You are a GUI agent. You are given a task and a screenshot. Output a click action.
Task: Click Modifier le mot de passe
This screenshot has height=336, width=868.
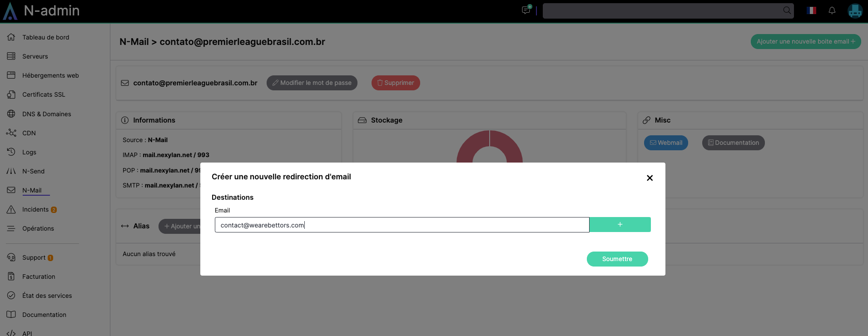click(312, 83)
